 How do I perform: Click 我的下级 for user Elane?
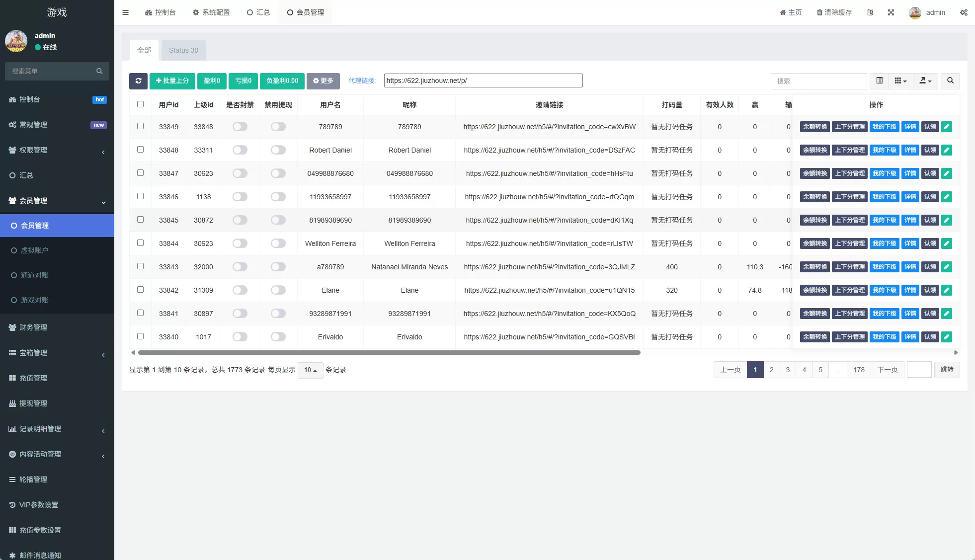click(x=884, y=290)
